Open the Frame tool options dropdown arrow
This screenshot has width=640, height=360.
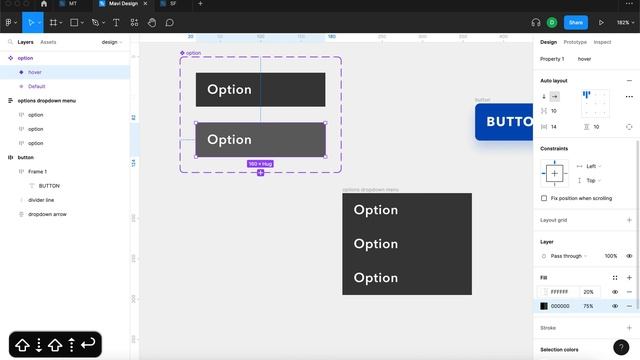tap(61, 23)
